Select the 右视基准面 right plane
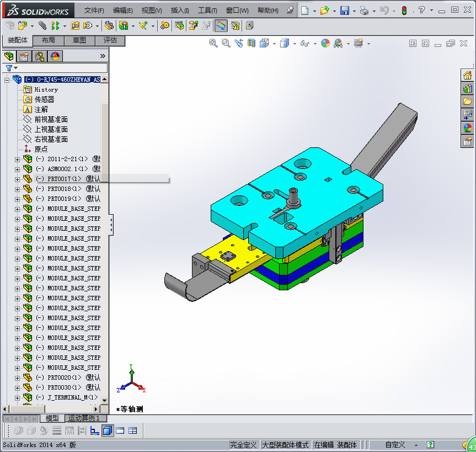 pos(51,139)
